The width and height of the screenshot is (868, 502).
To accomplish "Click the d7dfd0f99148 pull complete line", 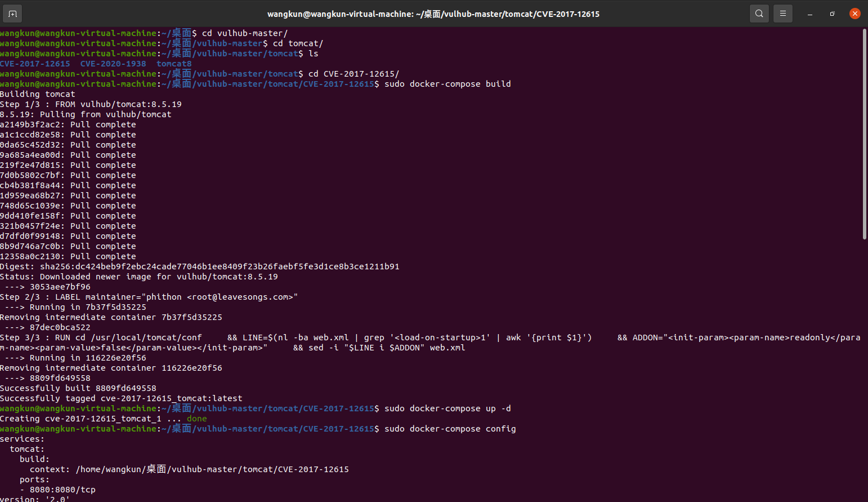I will coord(68,236).
